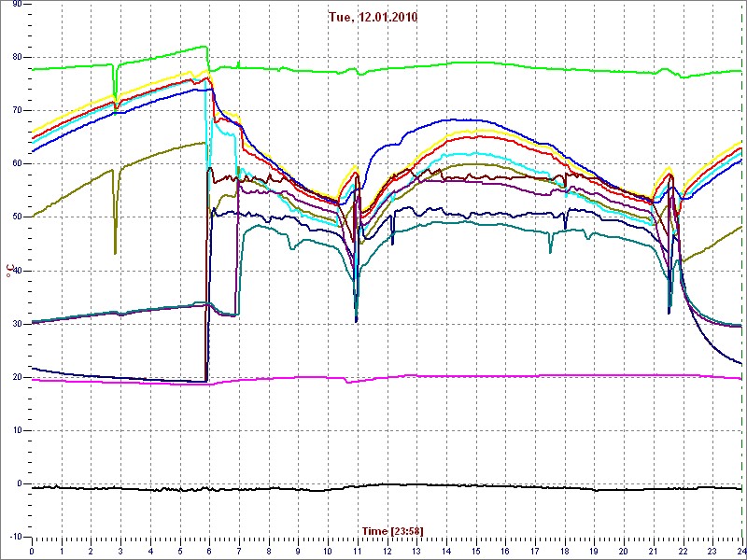Click hour 17 on the time axis

(535, 551)
